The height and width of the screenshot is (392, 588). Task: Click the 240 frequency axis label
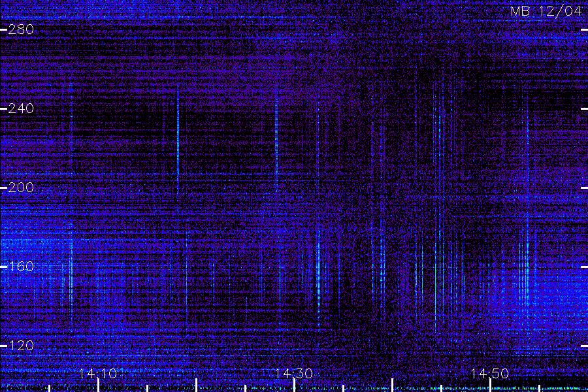pos(21,108)
